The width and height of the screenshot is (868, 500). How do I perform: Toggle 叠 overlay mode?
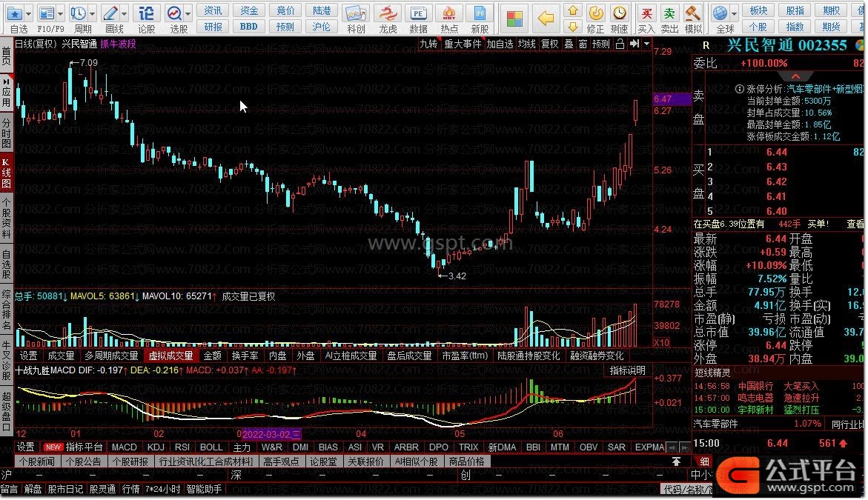coord(569,44)
